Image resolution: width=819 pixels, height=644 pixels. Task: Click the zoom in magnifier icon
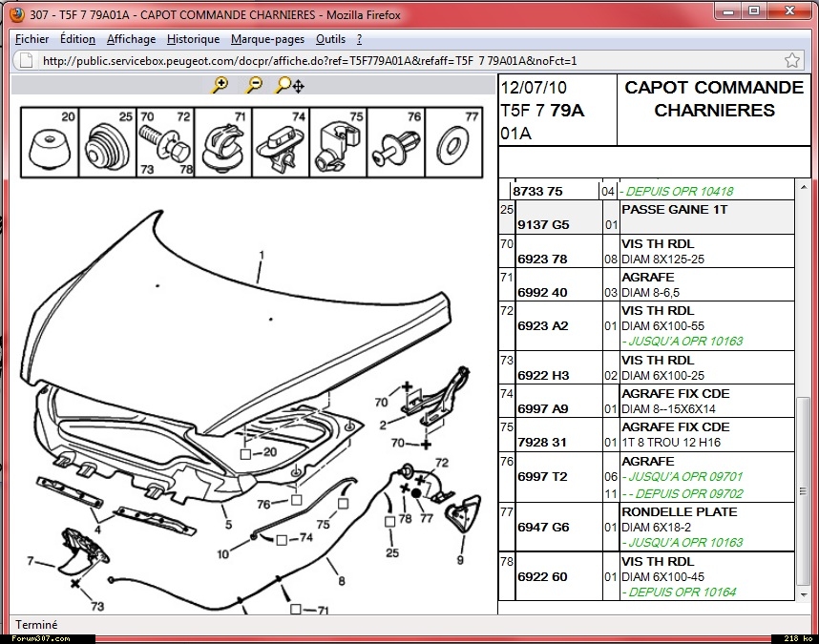[220, 85]
